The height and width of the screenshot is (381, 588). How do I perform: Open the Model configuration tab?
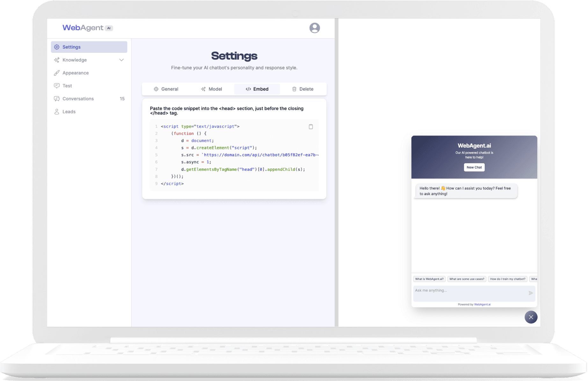pyautogui.click(x=212, y=89)
